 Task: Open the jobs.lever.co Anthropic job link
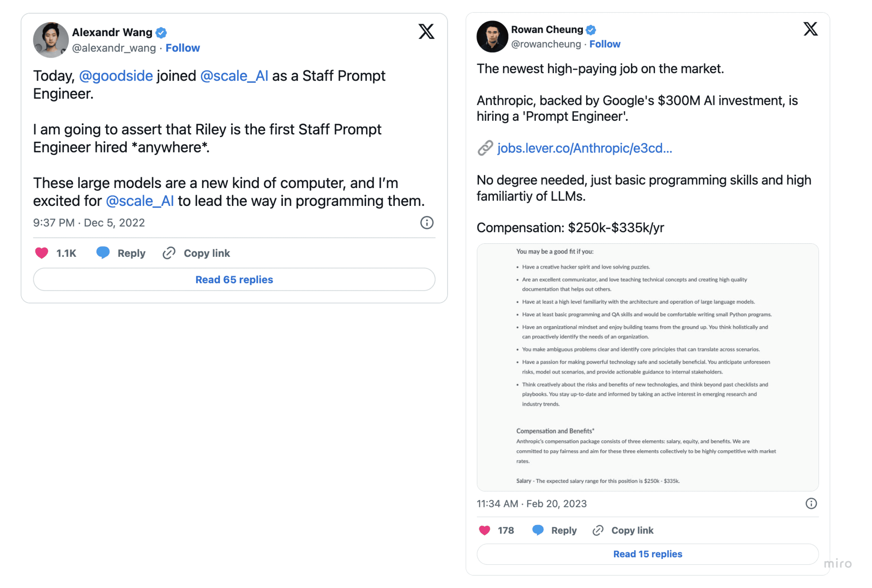(584, 148)
